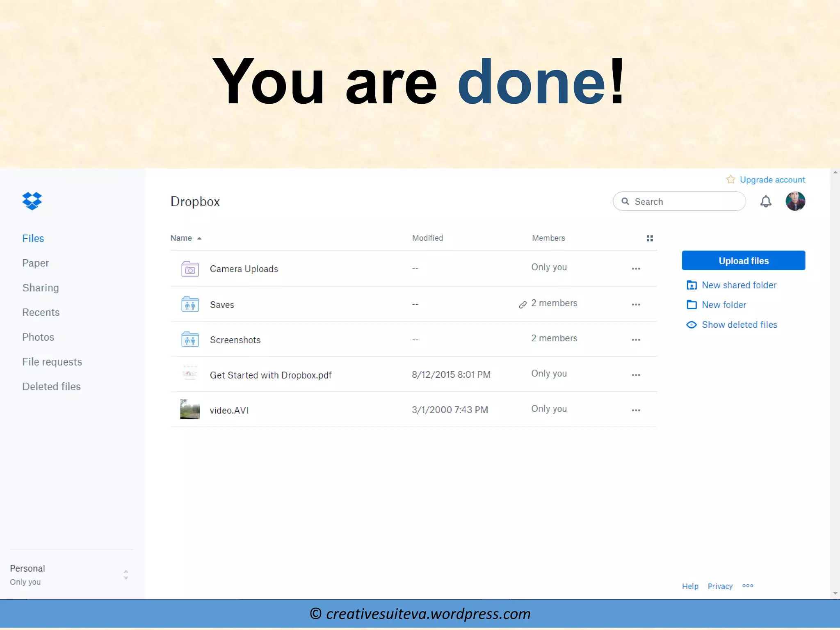The width and height of the screenshot is (840, 630).
Task: Open Photos in sidebar
Action: tap(38, 337)
